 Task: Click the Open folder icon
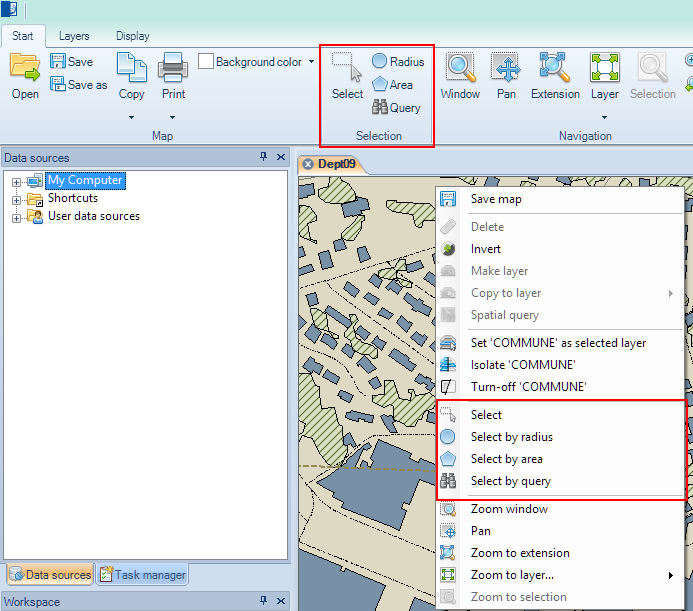click(25, 68)
